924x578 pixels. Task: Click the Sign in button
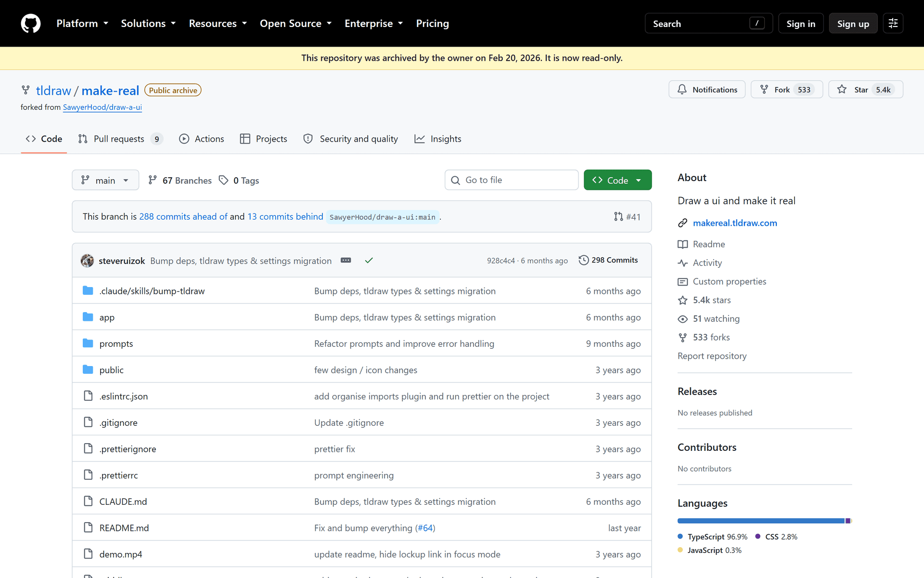[801, 24]
